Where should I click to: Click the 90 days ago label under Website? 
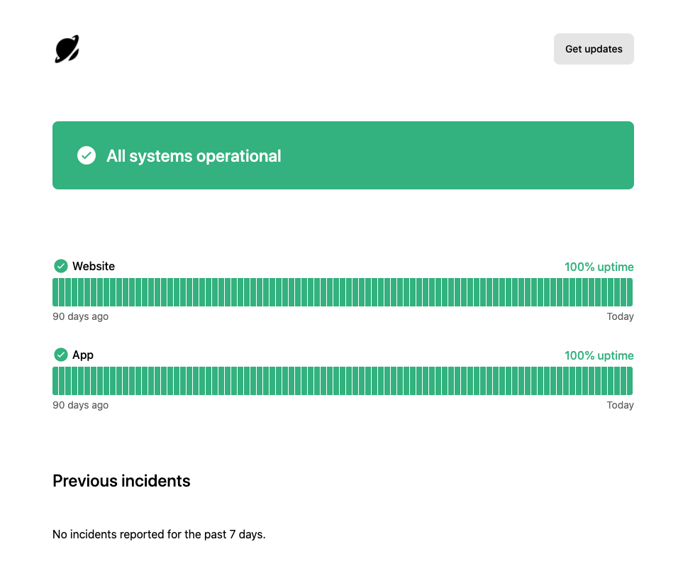click(x=80, y=316)
